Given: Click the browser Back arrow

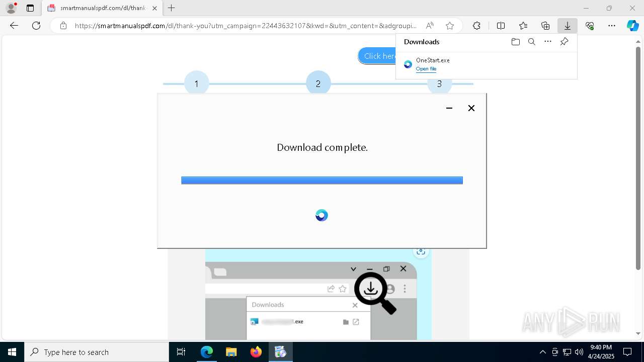Looking at the screenshot, I should pos(14,26).
